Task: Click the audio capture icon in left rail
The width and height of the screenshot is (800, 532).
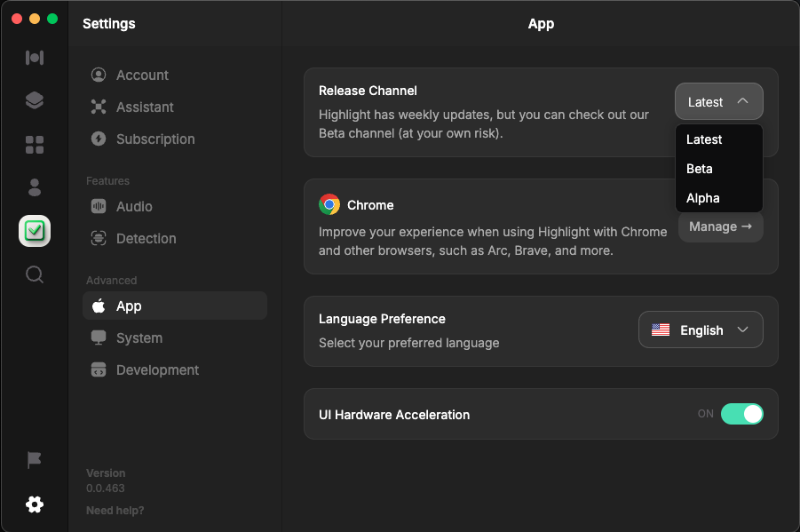Action: coord(35,58)
